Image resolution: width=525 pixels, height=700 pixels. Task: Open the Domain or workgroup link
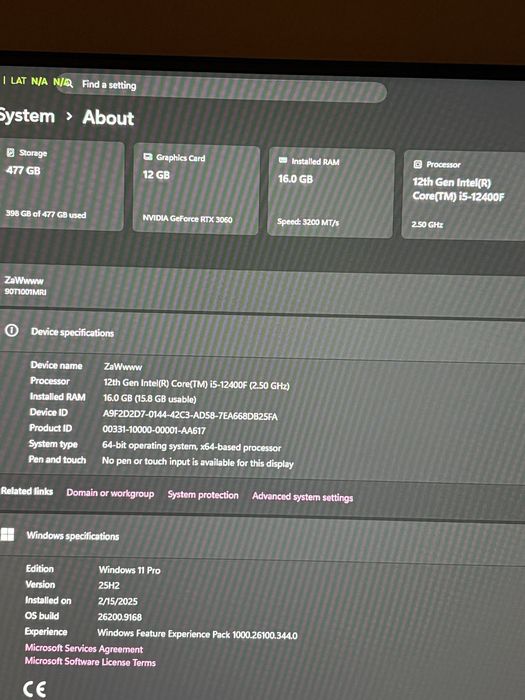point(110,493)
